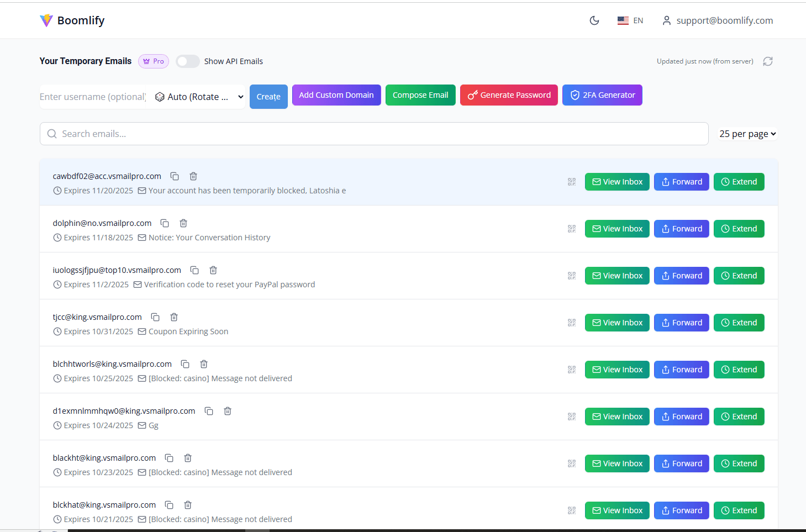Open the support@boomlify.com account menu
This screenshot has height=532, width=806.
718,20
